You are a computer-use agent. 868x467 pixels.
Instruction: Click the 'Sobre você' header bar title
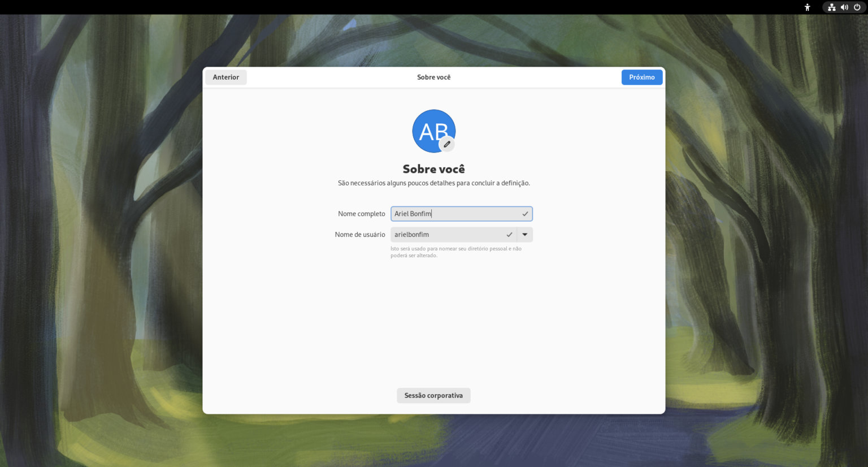click(434, 77)
